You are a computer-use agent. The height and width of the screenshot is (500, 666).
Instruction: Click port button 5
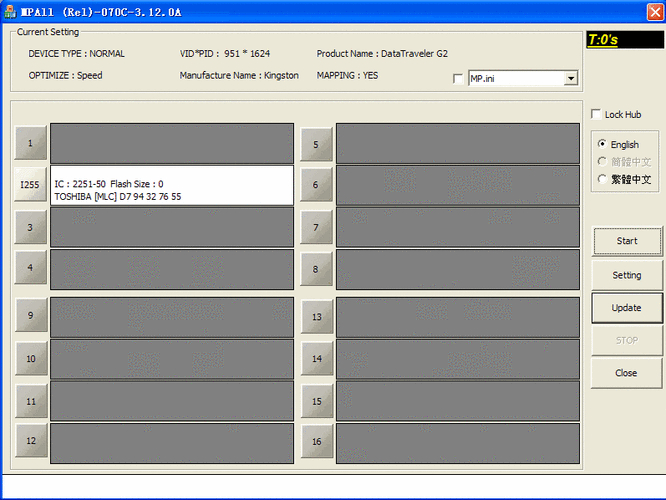pos(316,144)
